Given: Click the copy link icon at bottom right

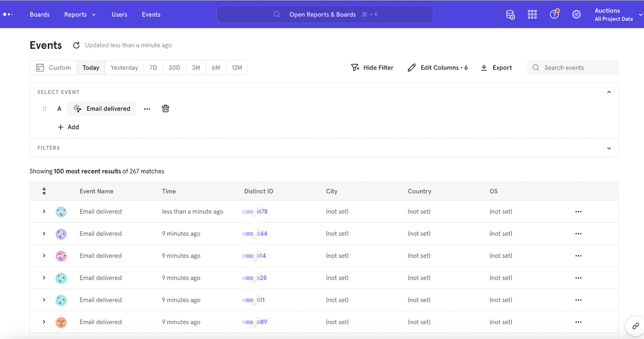Looking at the screenshot, I should pos(635,326).
